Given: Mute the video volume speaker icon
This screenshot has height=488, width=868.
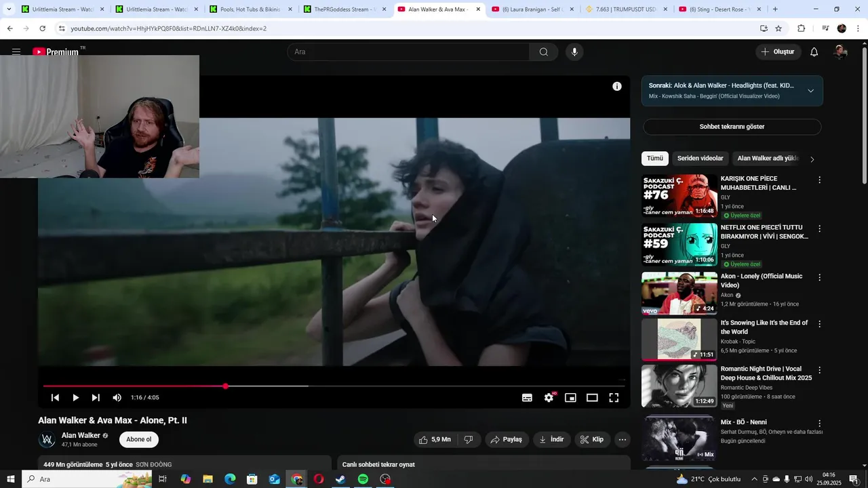Looking at the screenshot, I should coord(117,398).
